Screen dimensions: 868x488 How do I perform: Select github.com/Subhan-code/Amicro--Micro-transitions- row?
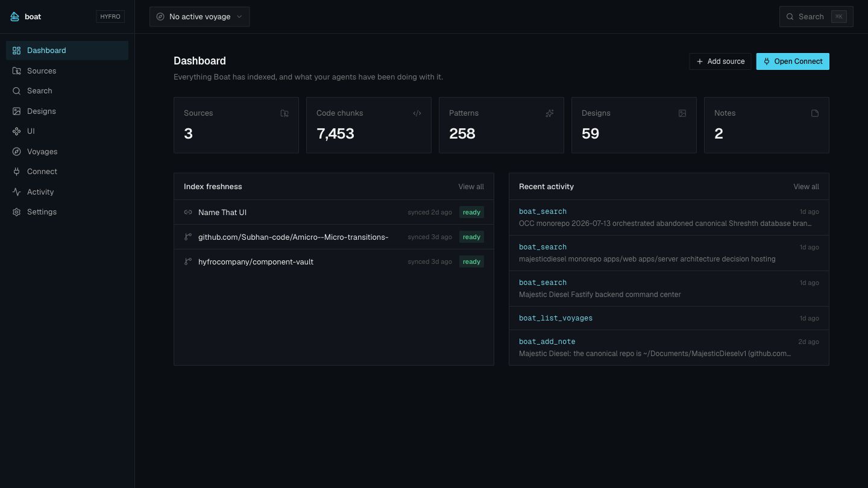pos(334,237)
